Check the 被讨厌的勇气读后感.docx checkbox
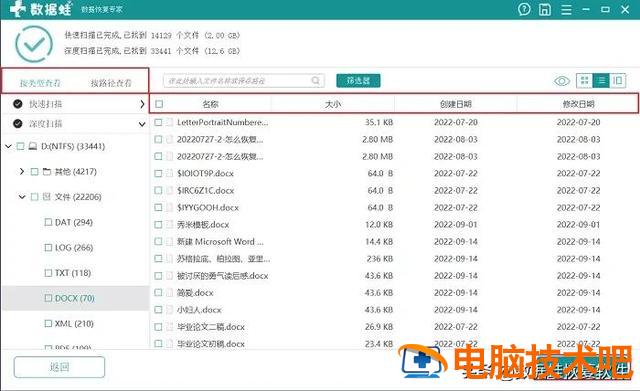The image size is (640, 391). tap(158, 275)
